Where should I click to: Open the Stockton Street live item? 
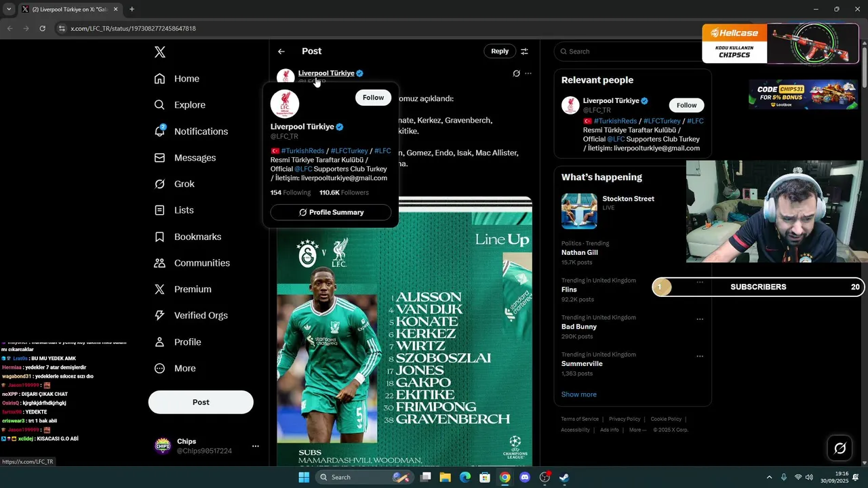pyautogui.click(x=633, y=211)
